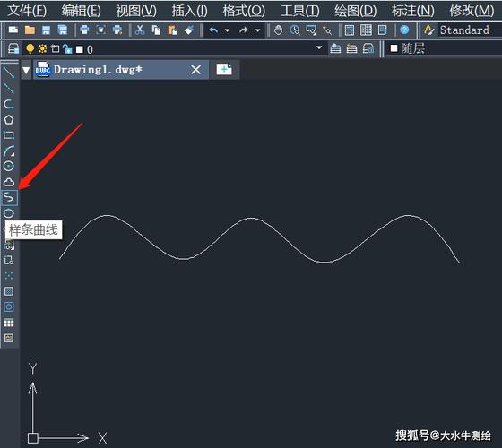The height and width of the screenshot is (448, 502).
Task: Click the Print icon
Action: [x=84, y=30]
